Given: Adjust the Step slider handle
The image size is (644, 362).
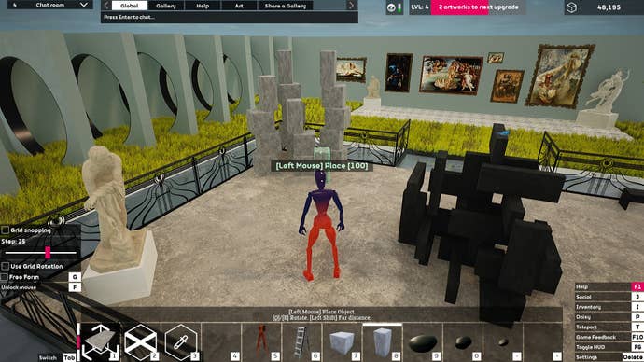Looking at the screenshot, I should pos(48,252).
